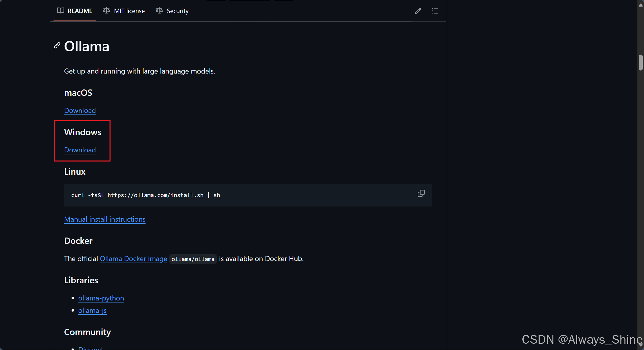The height and width of the screenshot is (350, 644).
Task: Copy the curl install command
Action: (421, 193)
